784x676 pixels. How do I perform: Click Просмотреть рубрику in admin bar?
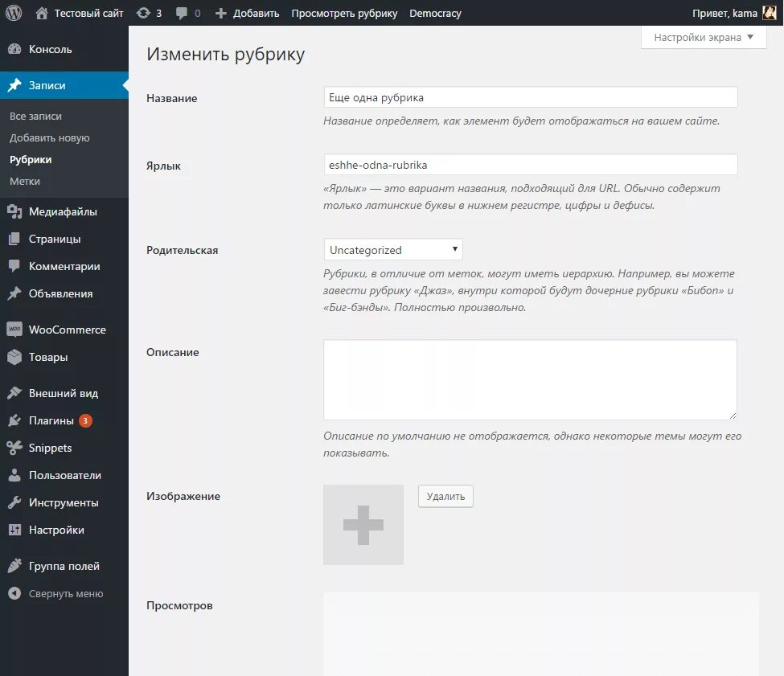344,14
